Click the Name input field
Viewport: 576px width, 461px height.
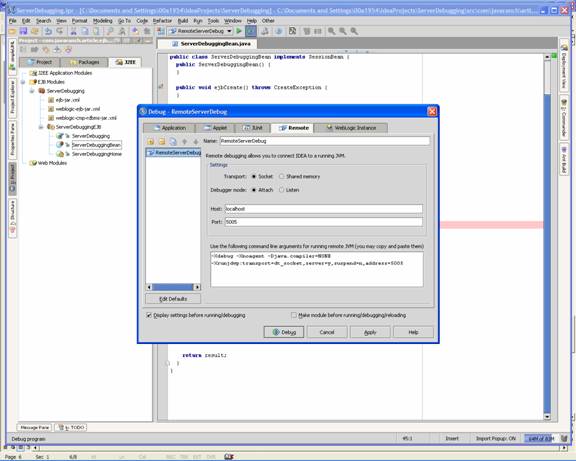coord(325,141)
